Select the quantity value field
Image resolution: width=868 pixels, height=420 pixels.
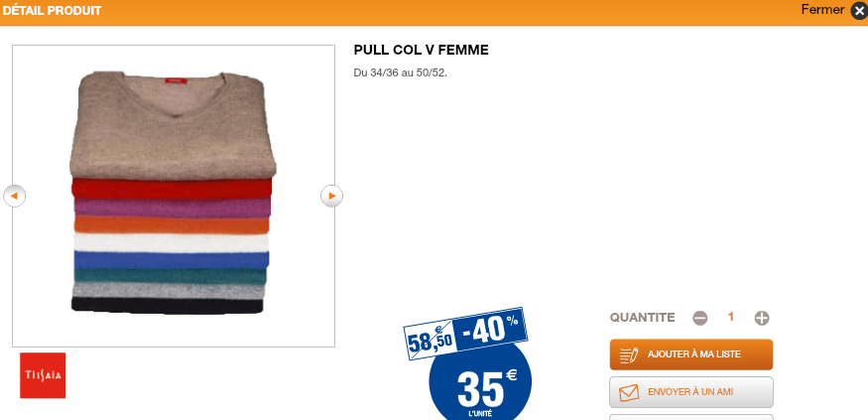pyautogui.click(x=731, y=317)
